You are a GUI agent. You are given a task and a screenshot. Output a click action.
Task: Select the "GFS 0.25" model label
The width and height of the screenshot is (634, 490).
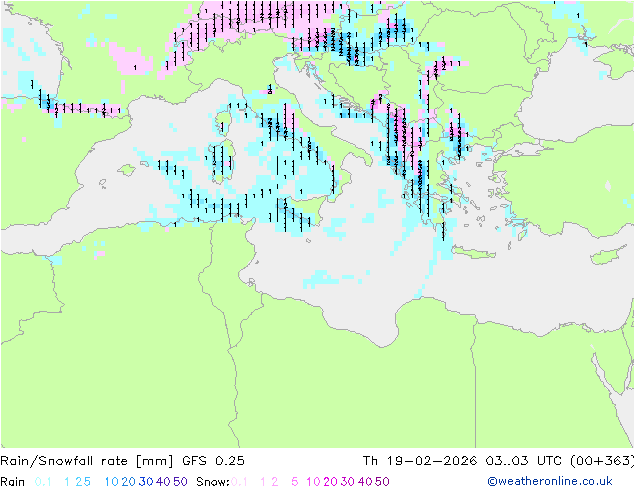(213, 461)
